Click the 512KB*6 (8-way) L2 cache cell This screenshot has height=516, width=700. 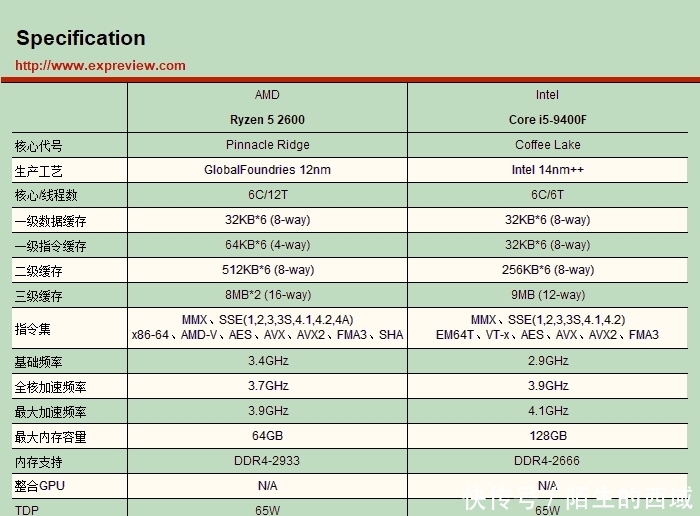267,270
